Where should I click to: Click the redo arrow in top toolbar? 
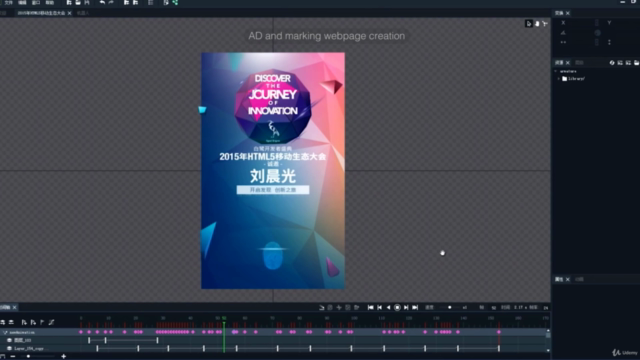111,2
